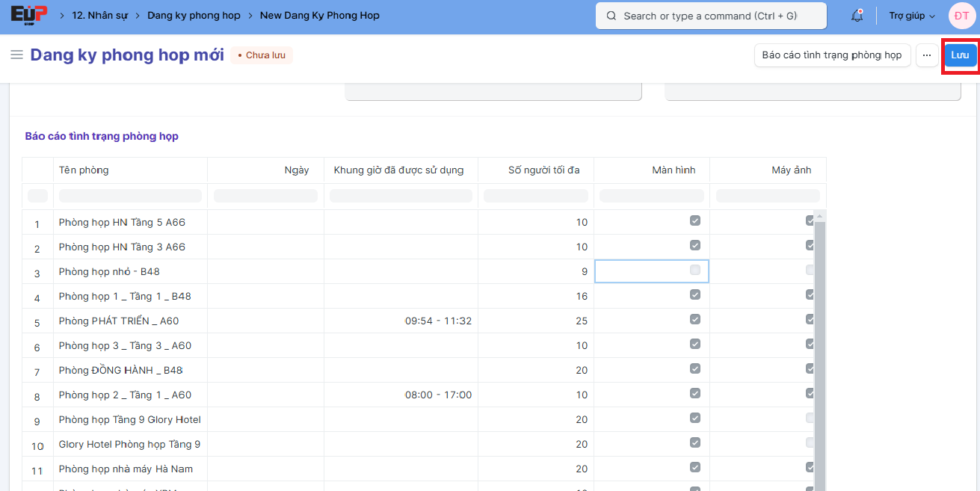Toggle Màn hình checkbox for Phòng họp nhỏ - B48

click(695, 271)
